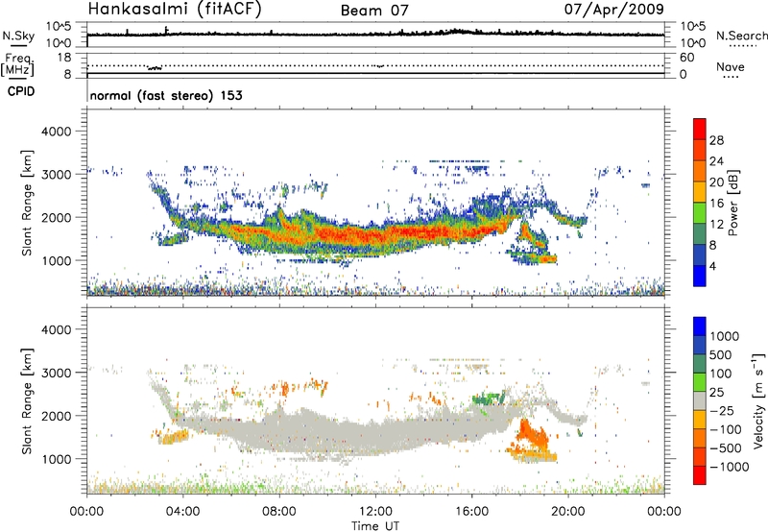Click '4000' on power panel range axis
The width and height of the screenshot is (768, 532).
56,132
